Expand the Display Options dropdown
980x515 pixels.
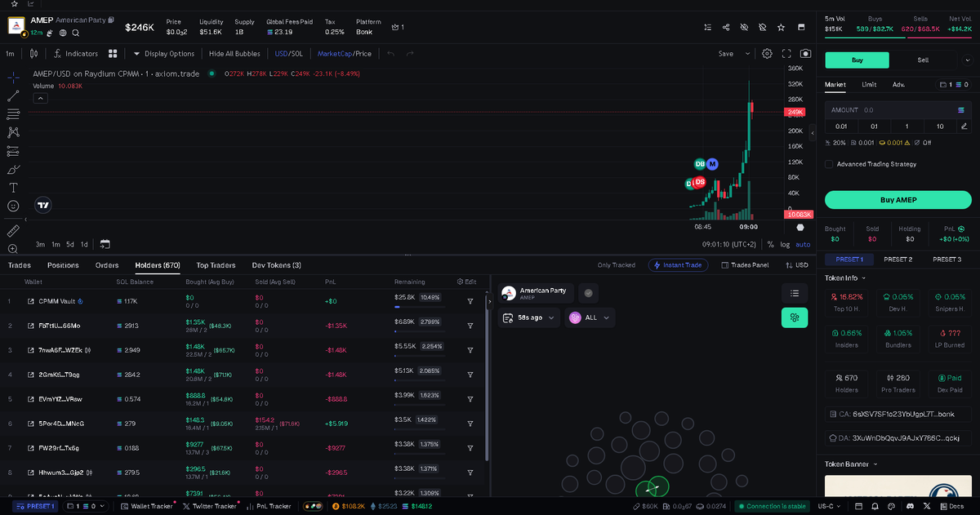tap(163, 54)
